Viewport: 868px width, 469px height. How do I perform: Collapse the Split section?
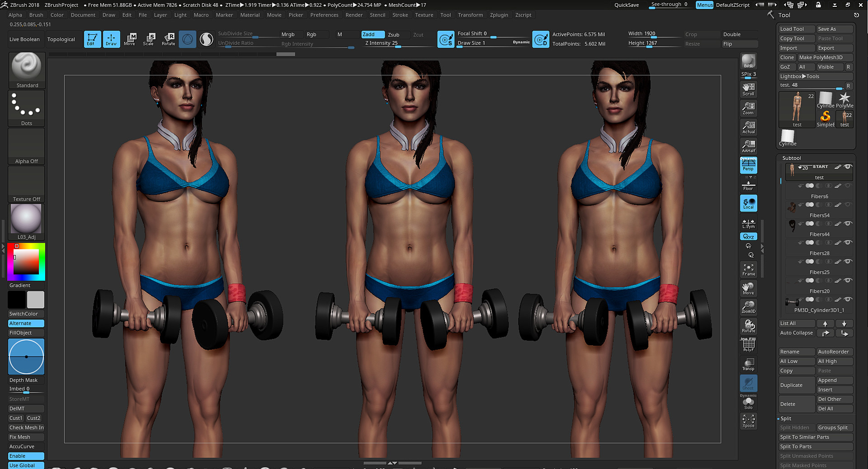click(786, 418)
